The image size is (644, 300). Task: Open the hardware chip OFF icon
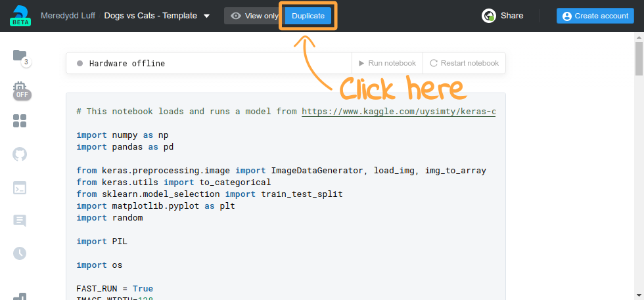click(20, 90)
